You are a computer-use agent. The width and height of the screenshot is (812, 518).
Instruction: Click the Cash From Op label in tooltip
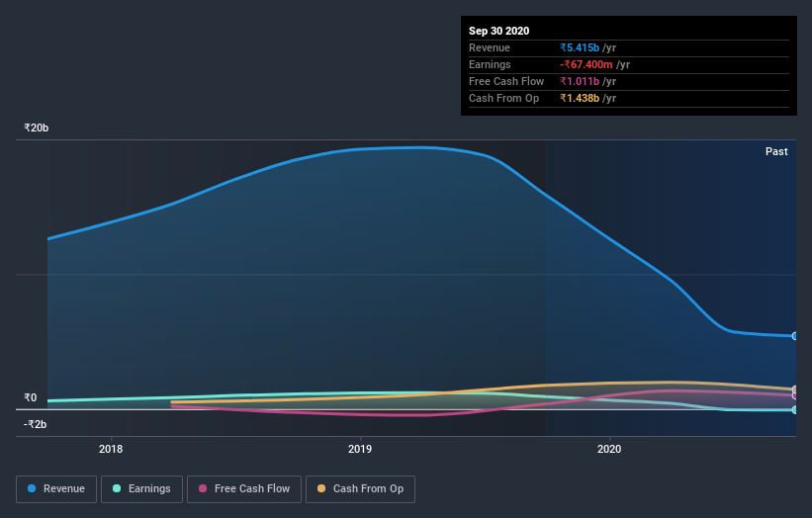pyautogui.click(x=503, y=98)
